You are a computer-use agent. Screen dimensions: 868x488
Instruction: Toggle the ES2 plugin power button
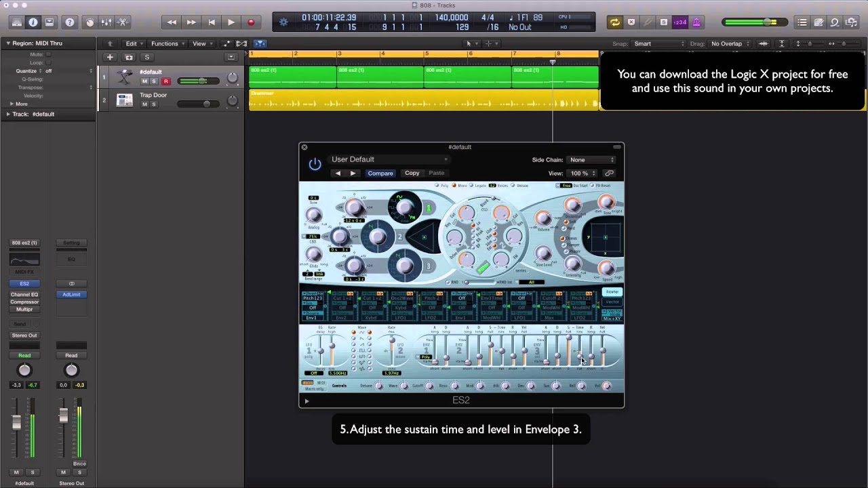(x=315, y=165)
